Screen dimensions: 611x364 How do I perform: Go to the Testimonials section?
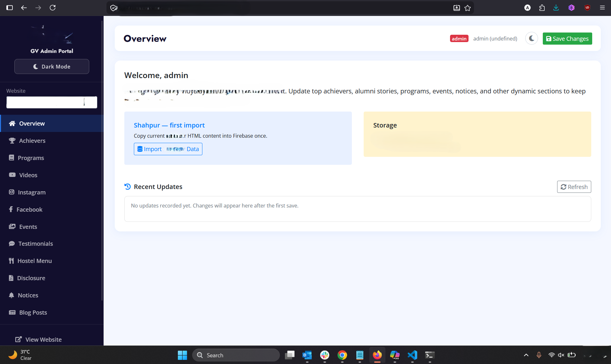(x=52, y=244)
